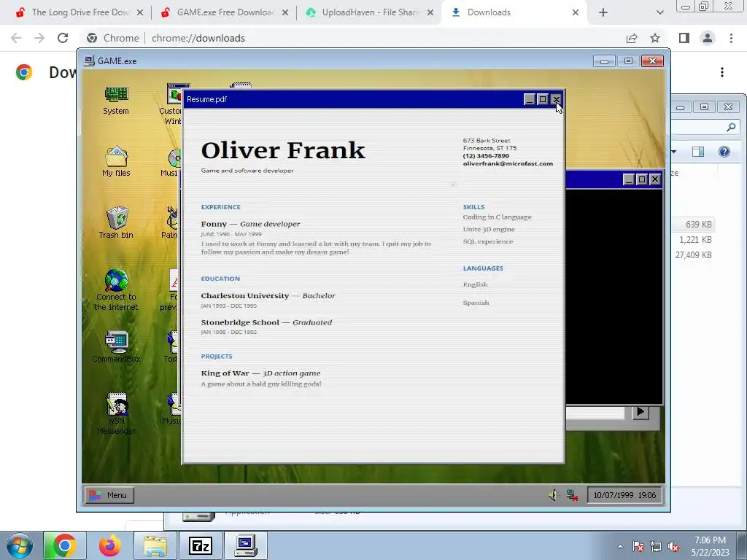Select the 27,409 KB file row
The image size is (747, 560).
coord(693,254)
